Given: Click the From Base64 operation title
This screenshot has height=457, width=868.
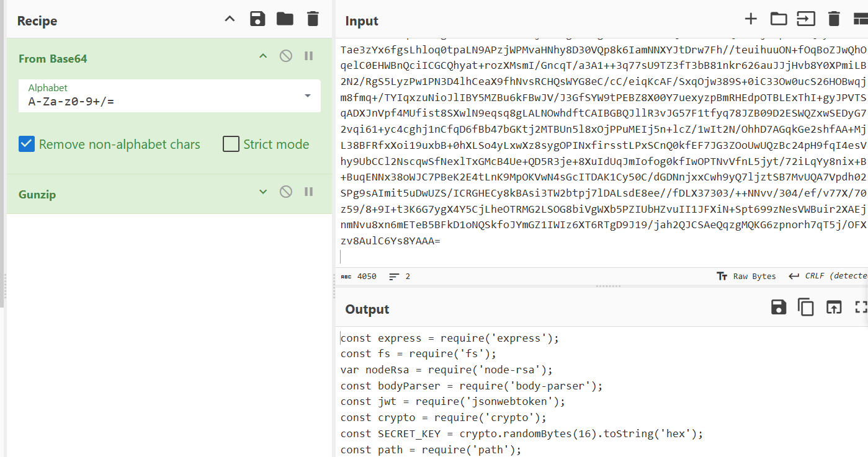Looking at the screenshot, I should point(53,59).
